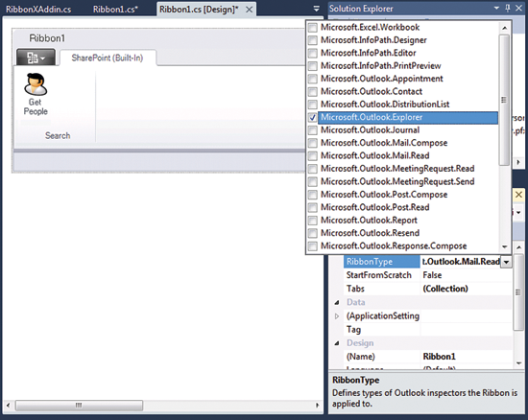Uncheck the Microsoft.Outlook.Explorer checkbox

[313, 117]
